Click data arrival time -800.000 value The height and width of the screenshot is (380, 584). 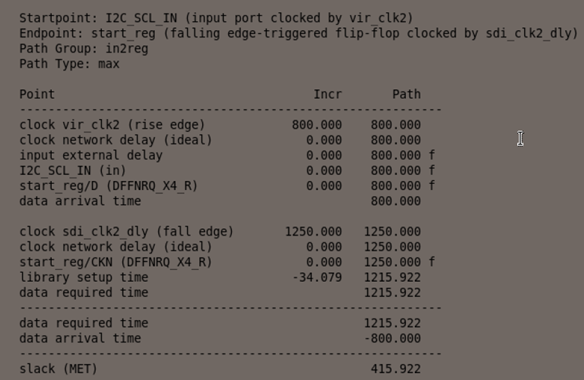tap(392, 338)
